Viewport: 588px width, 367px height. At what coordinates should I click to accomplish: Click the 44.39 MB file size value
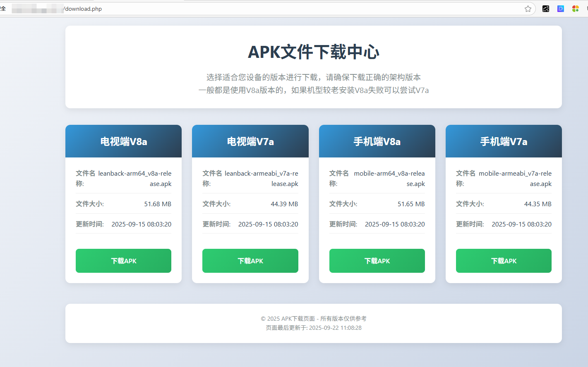point(284,204)
